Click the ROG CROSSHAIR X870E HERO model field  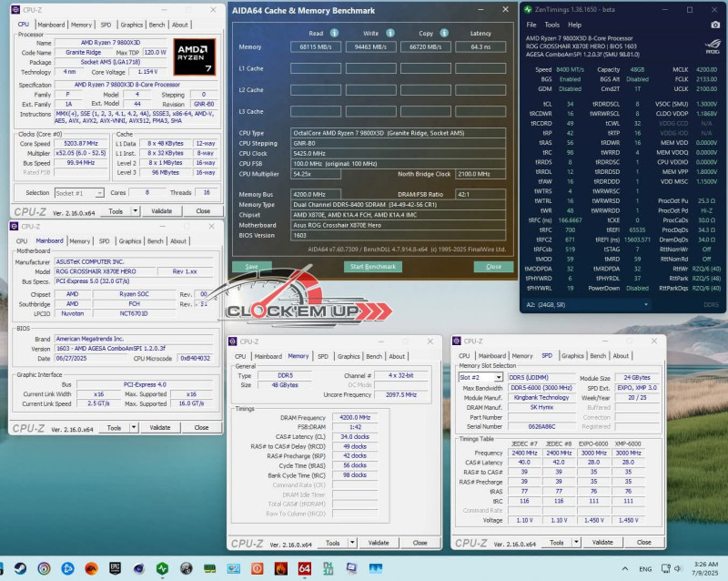point(105,271)
